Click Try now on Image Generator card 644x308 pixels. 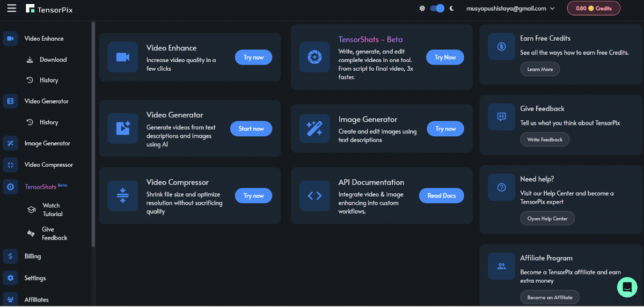point(445,129)
